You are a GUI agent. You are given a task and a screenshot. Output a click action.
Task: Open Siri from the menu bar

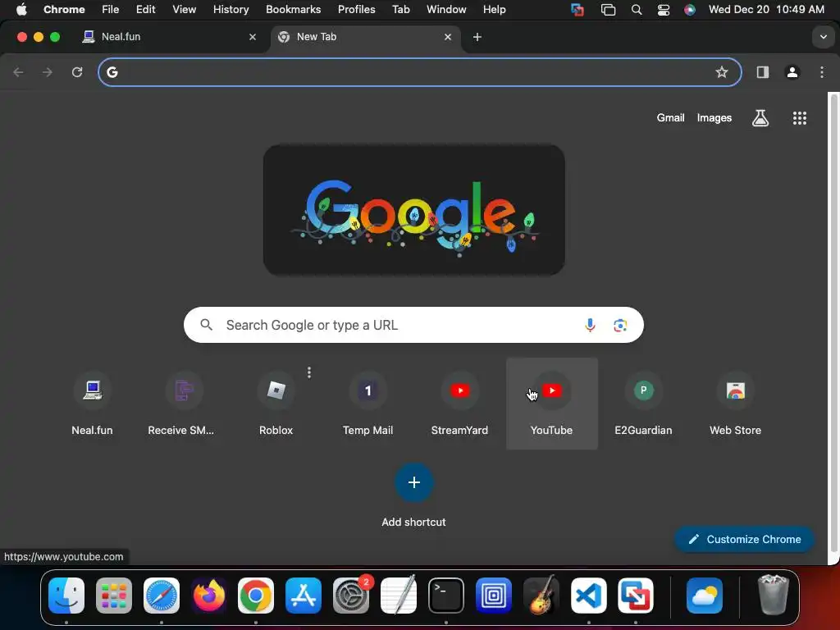click(x=690, y=10)
